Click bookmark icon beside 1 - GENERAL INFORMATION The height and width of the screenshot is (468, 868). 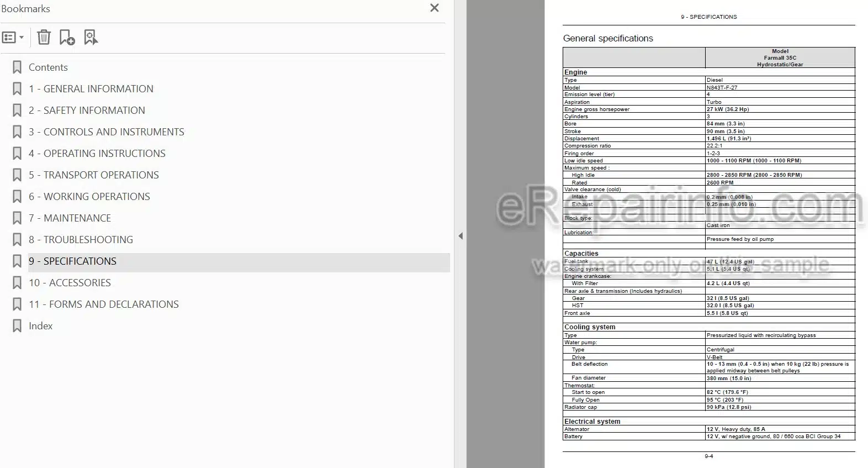pos(17,89)
